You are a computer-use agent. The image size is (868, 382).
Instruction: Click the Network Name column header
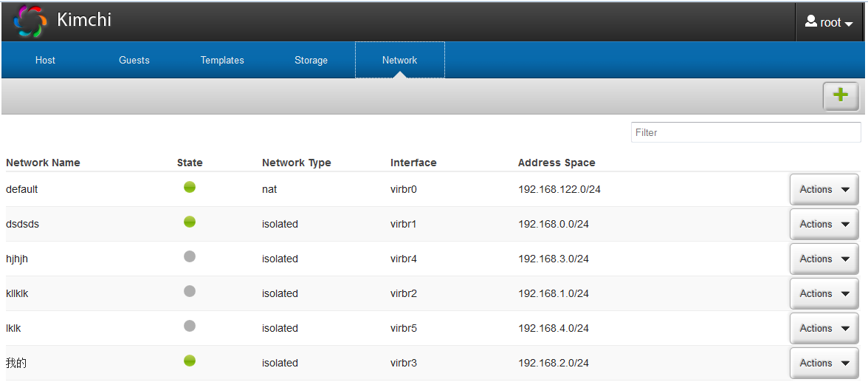[x=43, y=163]
